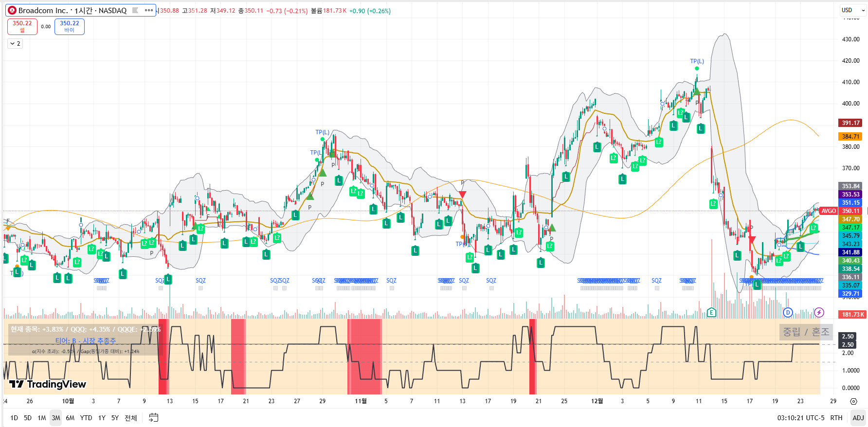
Task: Click the 430.00 price scale value
Action: tap(850, 39)
